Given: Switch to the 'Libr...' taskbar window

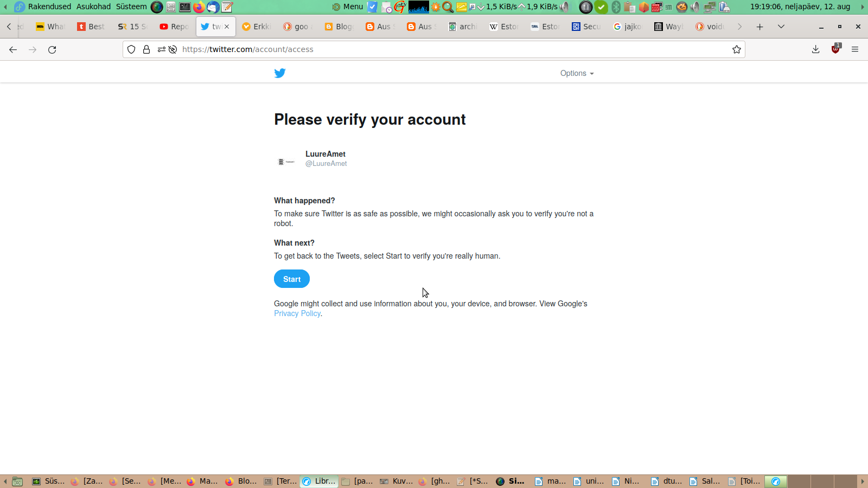Looking at the screenshot, I should (x=319, y=481).
